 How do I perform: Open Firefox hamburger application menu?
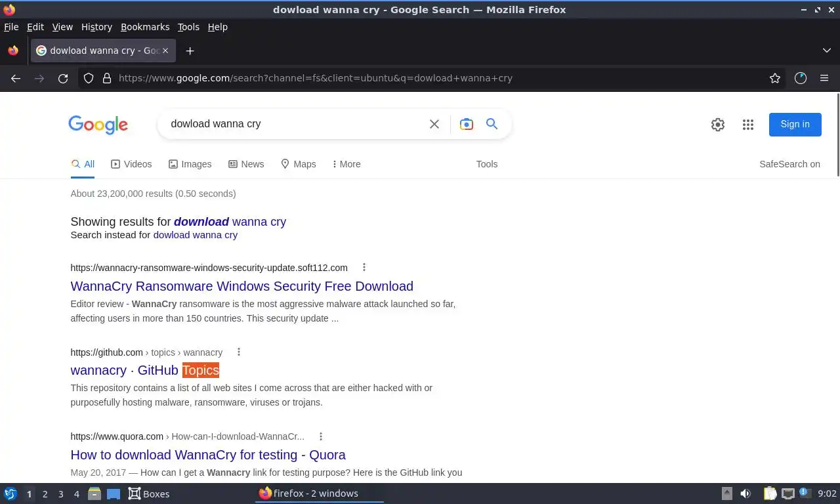[x=824, y=78]
